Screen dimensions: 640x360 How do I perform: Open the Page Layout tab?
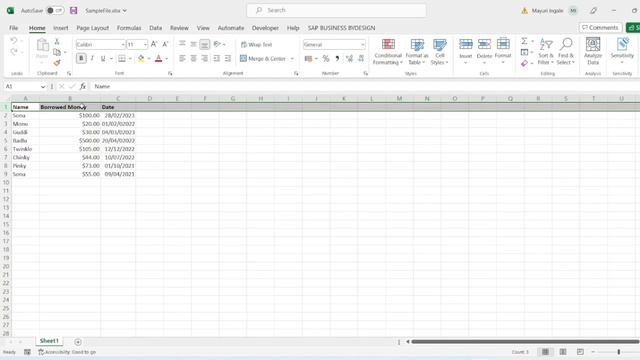93,28
